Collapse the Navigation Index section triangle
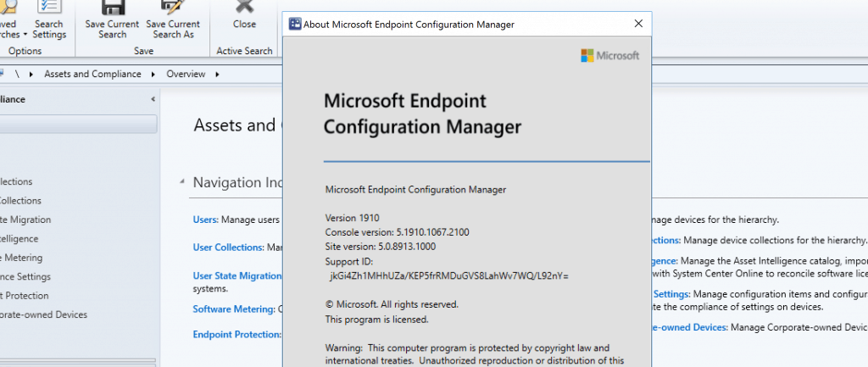The height and width of the screenshot is (367, 868). click(x=182, y=182)
